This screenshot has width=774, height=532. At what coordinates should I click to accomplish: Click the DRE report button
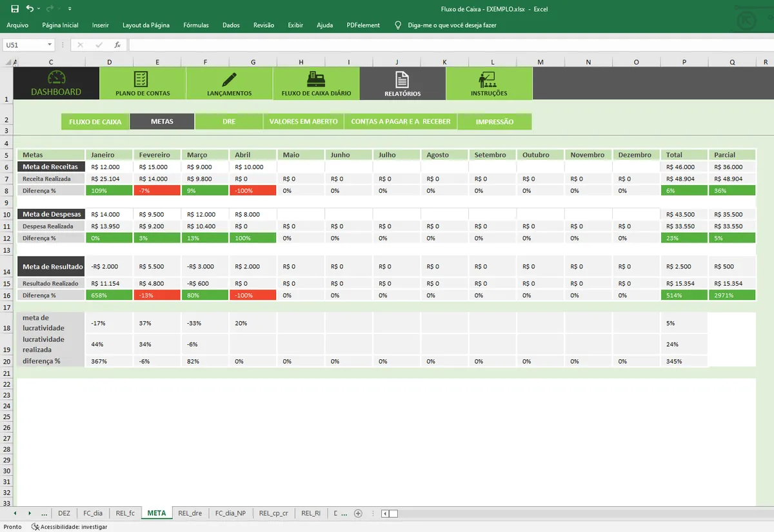coord(229,121)
